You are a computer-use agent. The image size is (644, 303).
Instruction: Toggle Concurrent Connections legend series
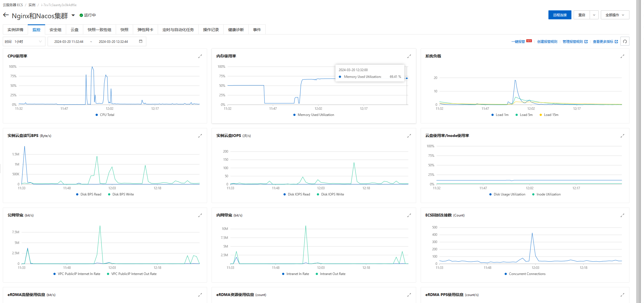tap(525, 274)
